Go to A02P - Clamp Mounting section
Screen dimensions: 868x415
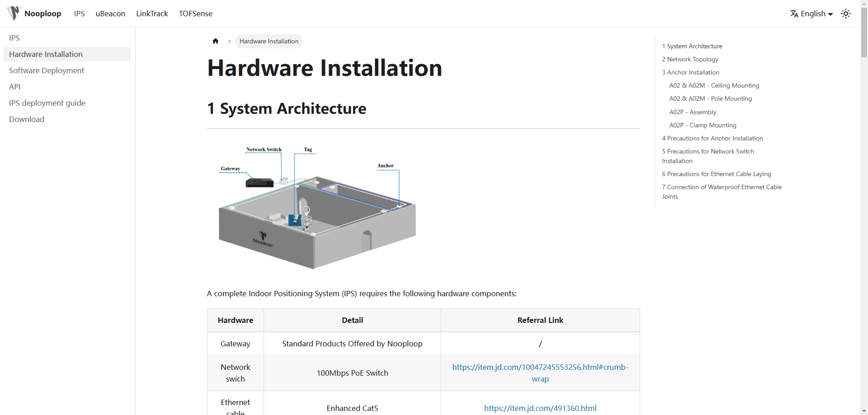click(x=703, y=125)
